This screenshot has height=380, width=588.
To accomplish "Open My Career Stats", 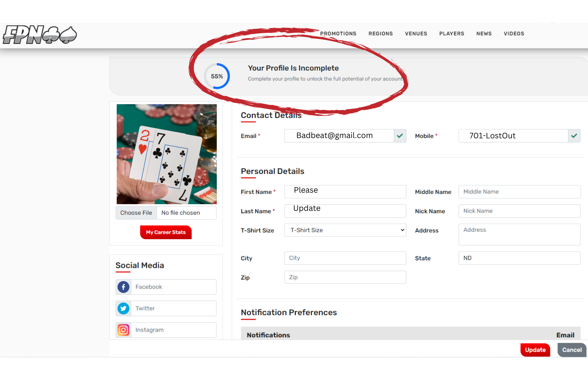I will coord(166,232).
